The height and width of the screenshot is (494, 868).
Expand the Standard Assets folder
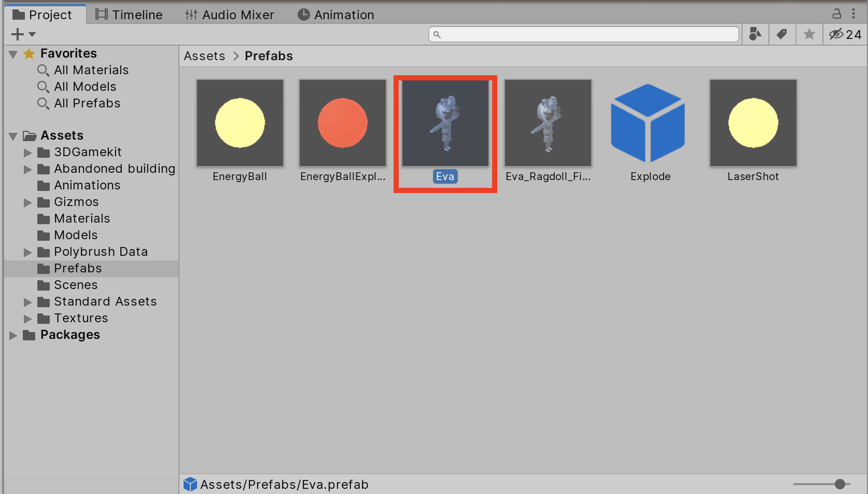[x=28, y=303]
